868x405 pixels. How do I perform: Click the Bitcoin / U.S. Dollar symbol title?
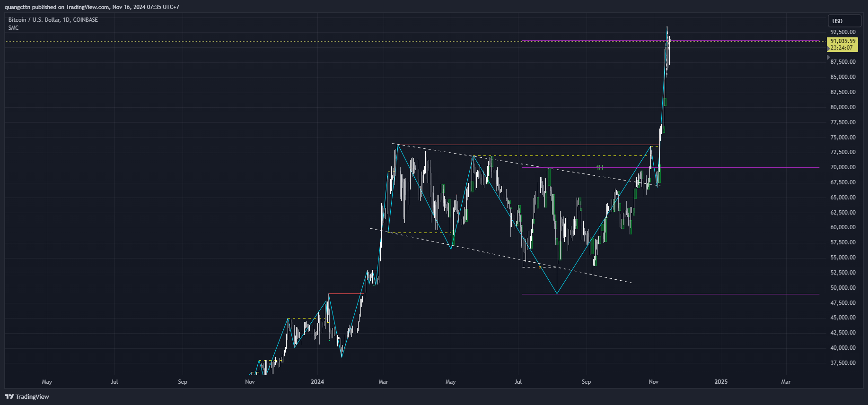point(53,20)
